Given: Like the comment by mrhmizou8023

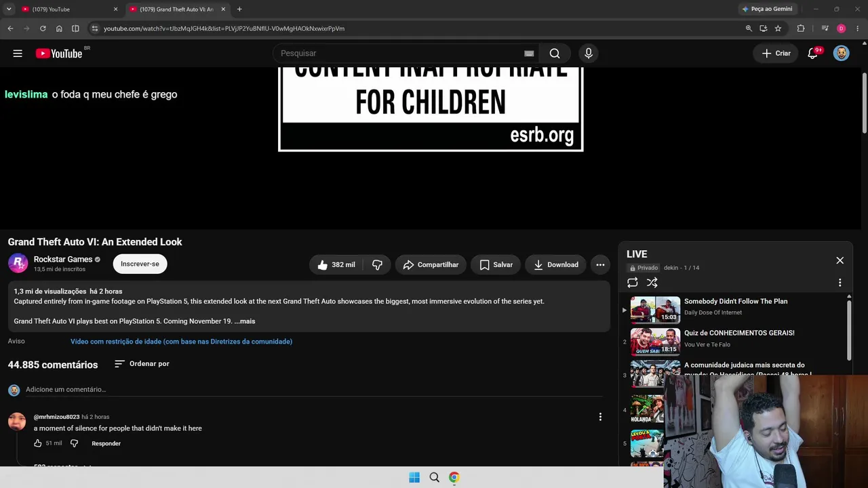Looking at the screenshot, I should coord(38,443).
